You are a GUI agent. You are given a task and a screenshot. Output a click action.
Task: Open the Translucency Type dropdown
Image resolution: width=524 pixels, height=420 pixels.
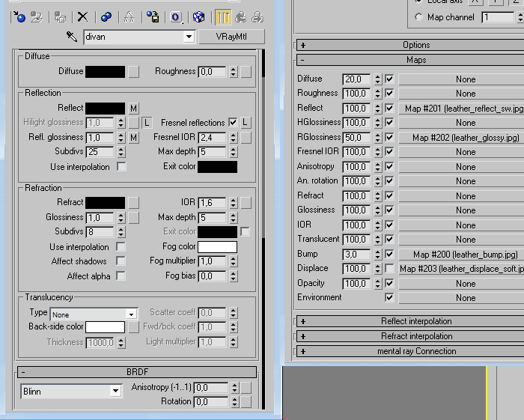point(132,314)
